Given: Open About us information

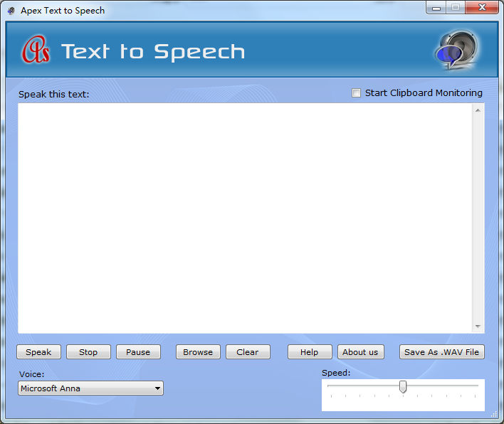Looking at the screenshot, I should [x=361, y=351].
